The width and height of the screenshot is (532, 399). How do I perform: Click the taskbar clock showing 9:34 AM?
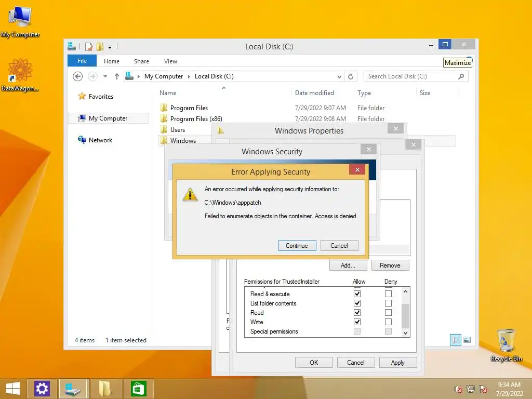[x=509, y=389]
